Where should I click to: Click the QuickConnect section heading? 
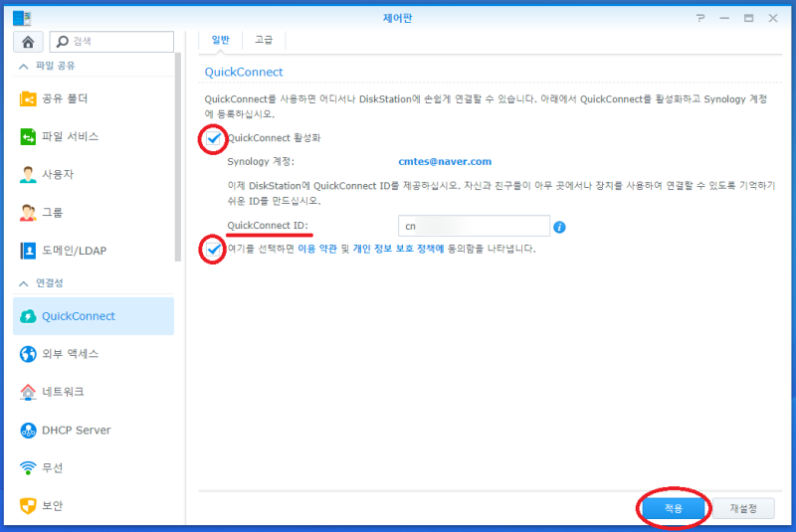point(244,72)
